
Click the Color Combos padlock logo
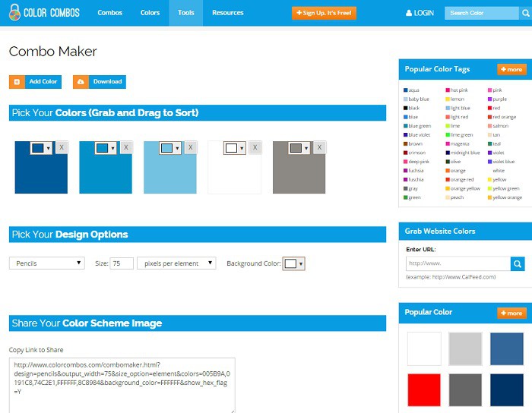point(14,13)
